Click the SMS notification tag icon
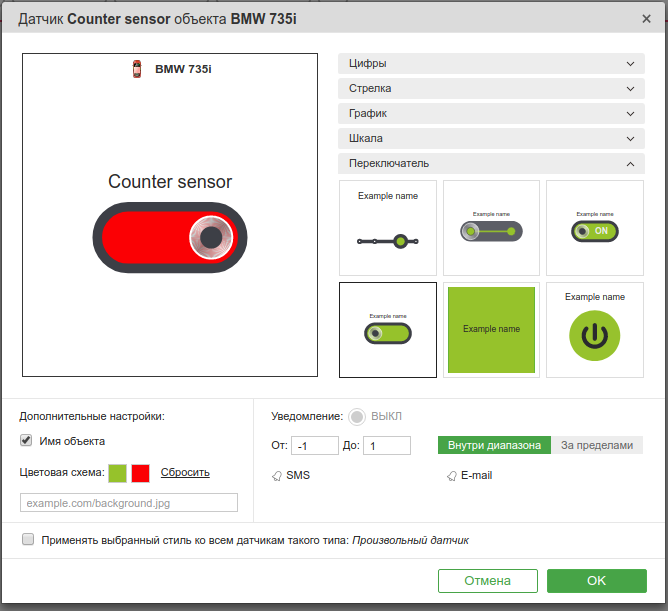This screenshot has width=668, height=611. point(277,476)
